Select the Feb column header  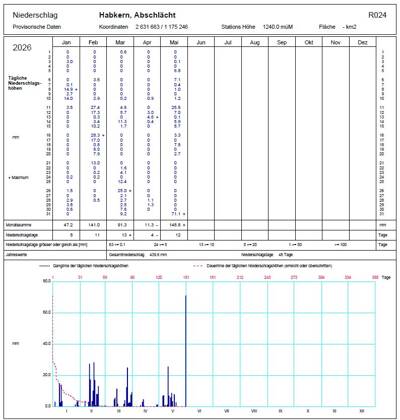click(x=93, y=42)
